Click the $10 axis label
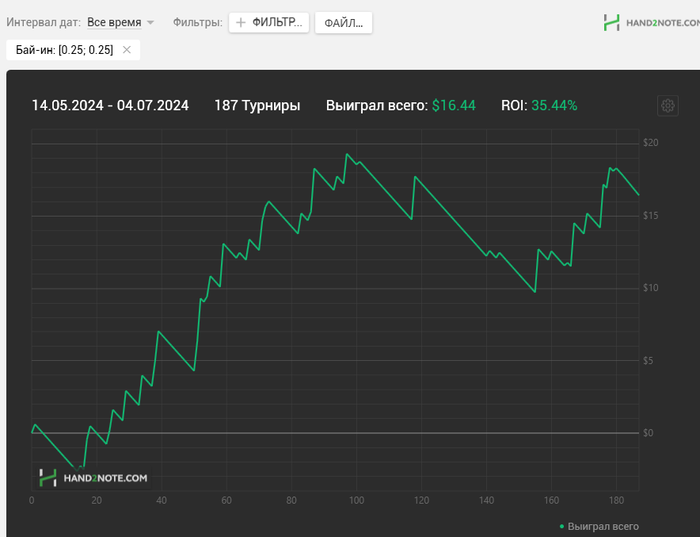This screenshot has height=537, width=700. pyautogui.click(x=650, y=288)
